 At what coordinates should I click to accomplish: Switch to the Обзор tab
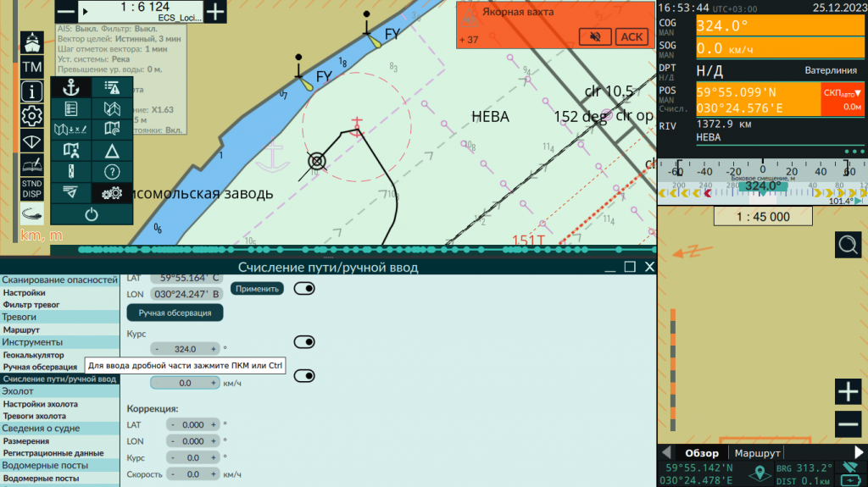click(702, 453)
